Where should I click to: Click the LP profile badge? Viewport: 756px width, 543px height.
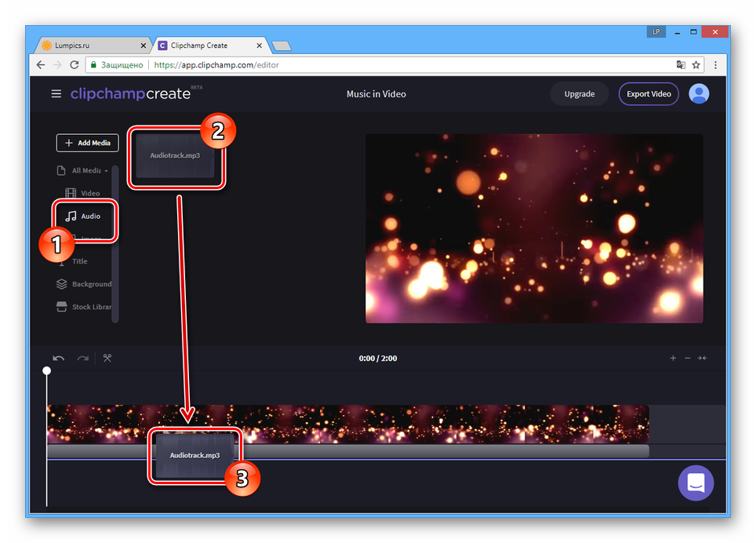pos(656,32)
